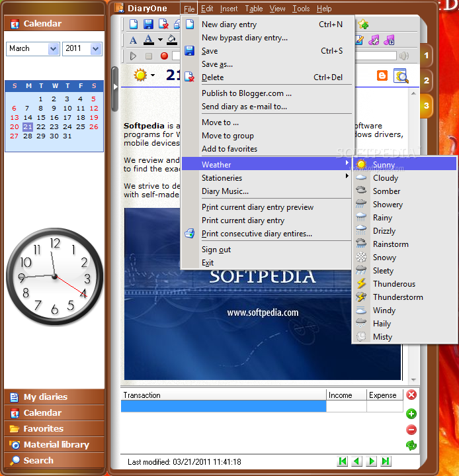Open the Edit menu
459x476 pixels.
(x=207, y=9)
